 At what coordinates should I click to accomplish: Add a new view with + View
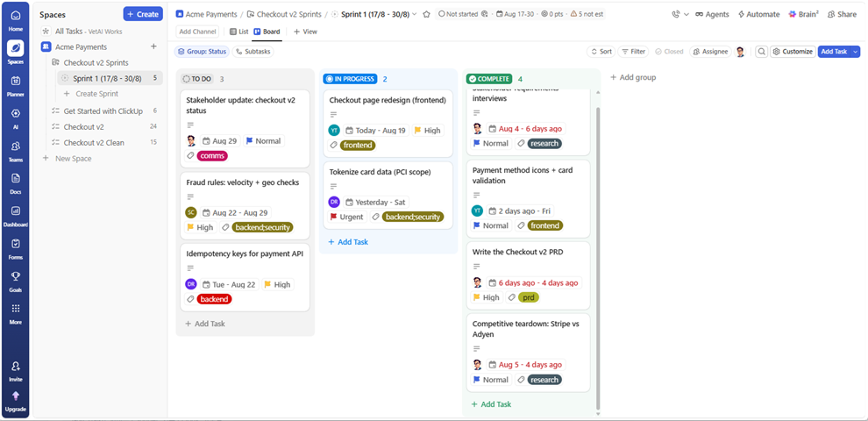coord(306,32)
